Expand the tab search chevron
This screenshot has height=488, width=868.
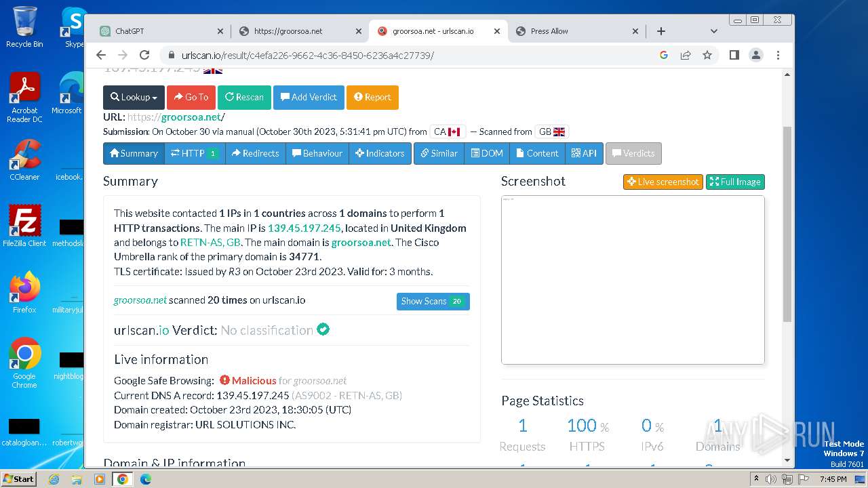pyautogui.click(x=713, y=31)
